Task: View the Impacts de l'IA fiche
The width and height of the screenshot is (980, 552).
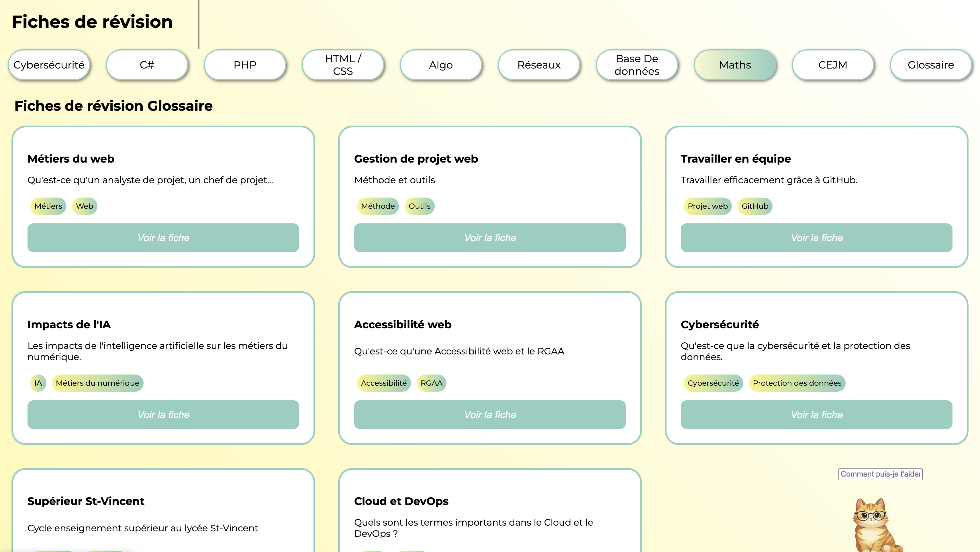Action: pos(163,415)
